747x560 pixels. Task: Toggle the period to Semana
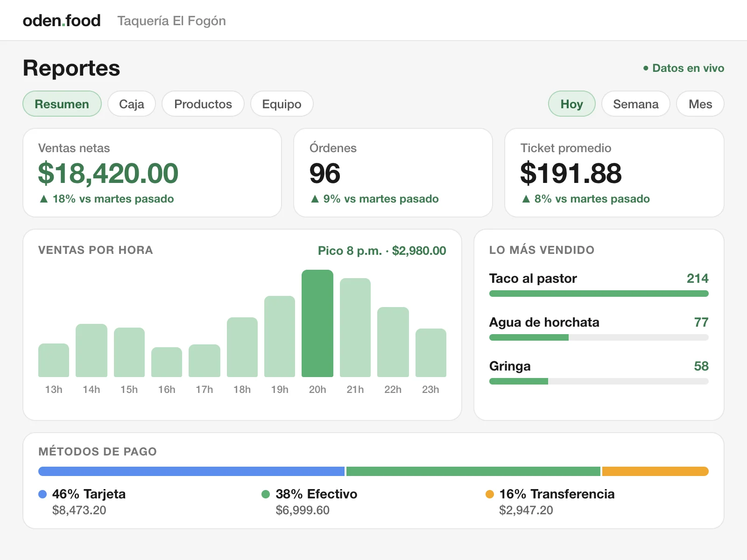[x=636, y=104]
